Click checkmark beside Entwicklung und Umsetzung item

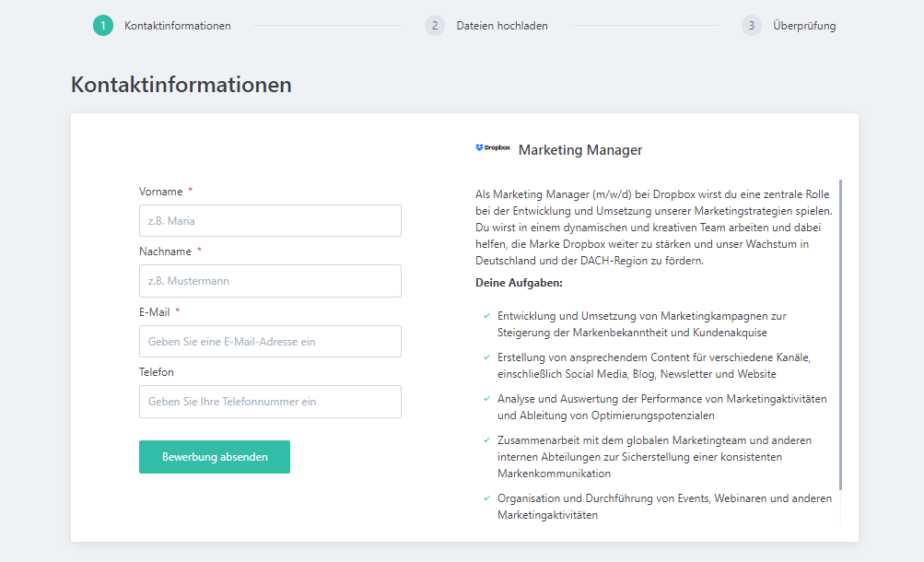click(486, 316)
